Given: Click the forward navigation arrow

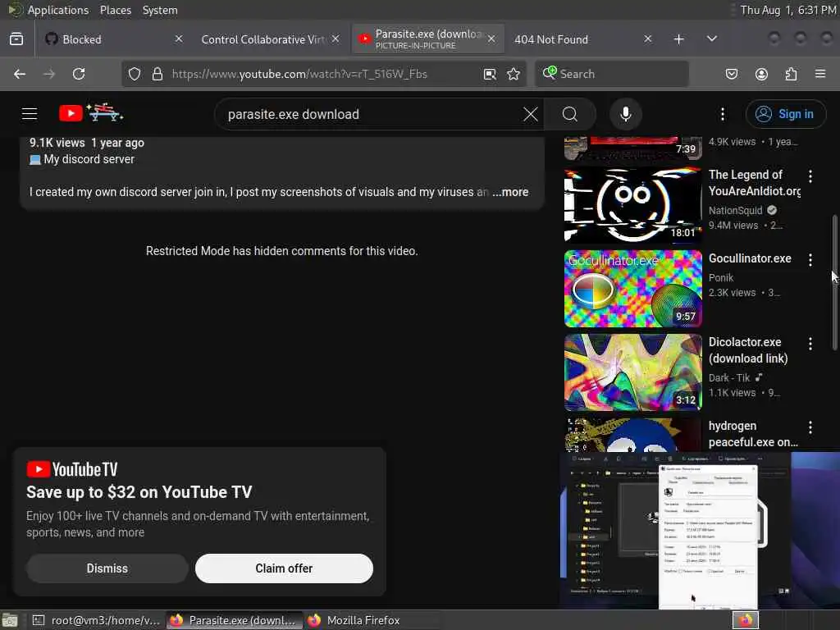Looking at the screenshot, I should coord(49,74).
